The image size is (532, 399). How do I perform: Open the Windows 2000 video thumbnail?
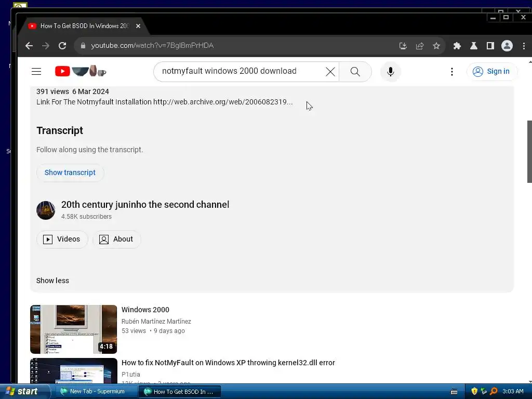click(74, 329)
